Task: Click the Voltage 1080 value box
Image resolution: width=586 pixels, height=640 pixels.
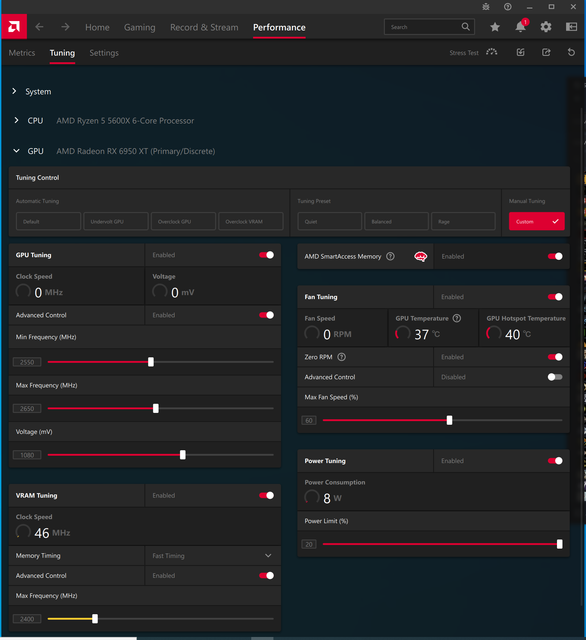Action: tap(27, 455)
